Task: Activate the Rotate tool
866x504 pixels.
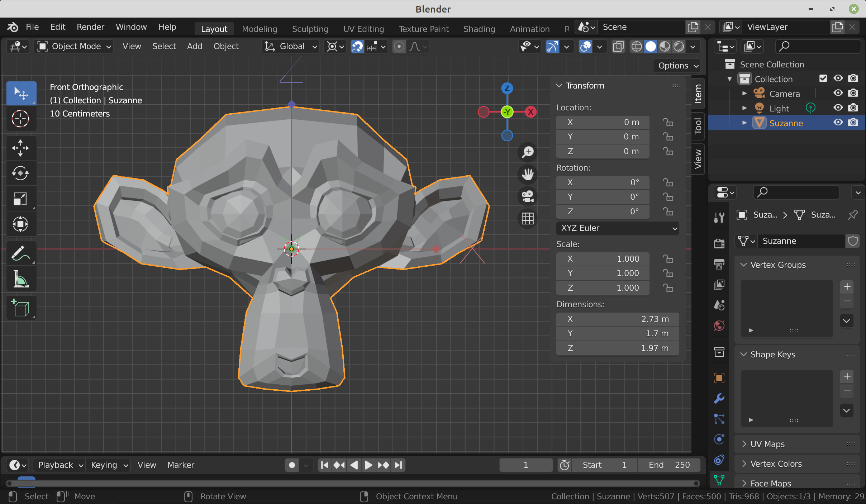Action: (x=21, y=173)
